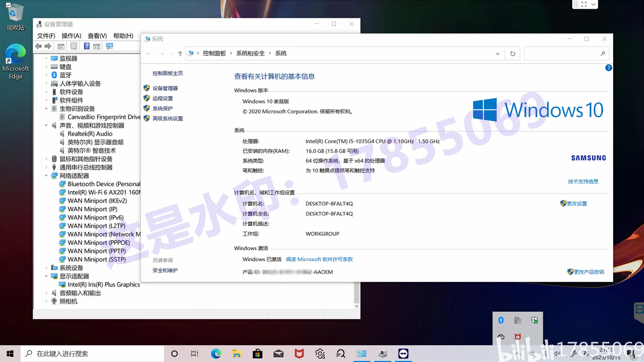Click 更改设置 for computer name
This screenshot has width=644, height=362.
click(576, 203)
